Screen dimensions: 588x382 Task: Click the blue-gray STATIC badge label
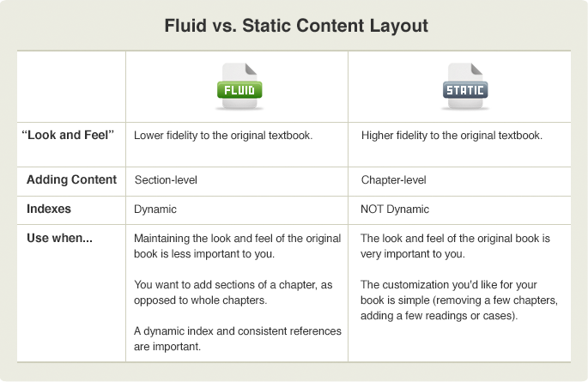pos(464,90)
